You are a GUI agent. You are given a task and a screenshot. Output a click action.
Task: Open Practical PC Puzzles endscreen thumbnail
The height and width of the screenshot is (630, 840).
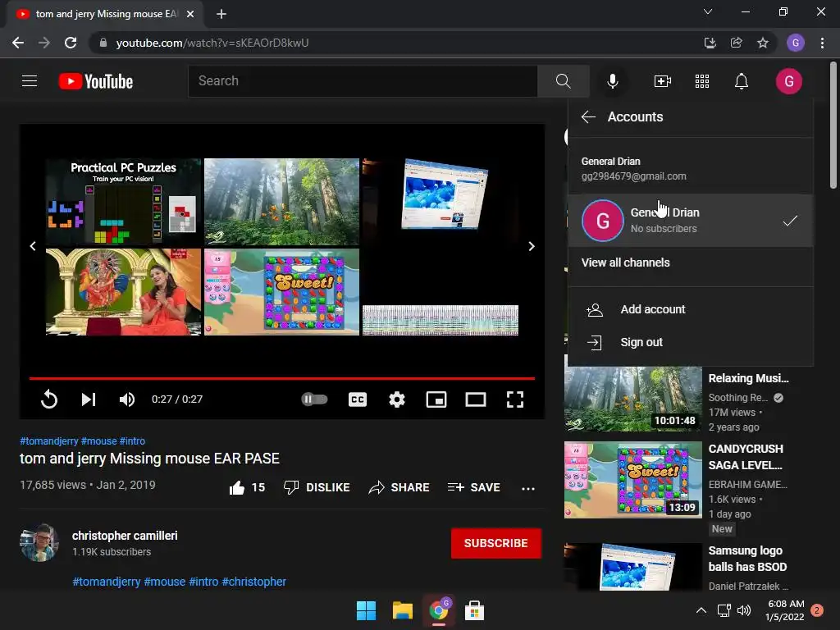coord(124,202)
